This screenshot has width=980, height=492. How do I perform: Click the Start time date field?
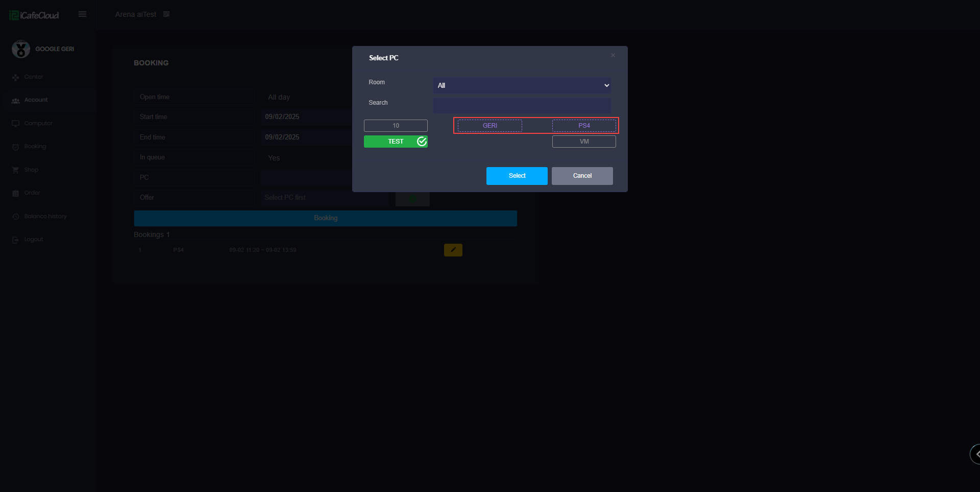click(306, 117)
